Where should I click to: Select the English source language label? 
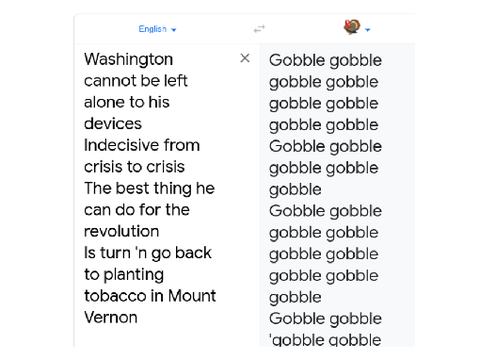click(x=152, y=29)
